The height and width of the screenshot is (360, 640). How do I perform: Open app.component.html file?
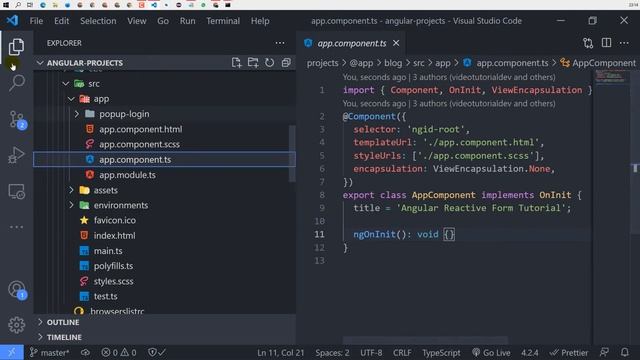tap(140, 129)
